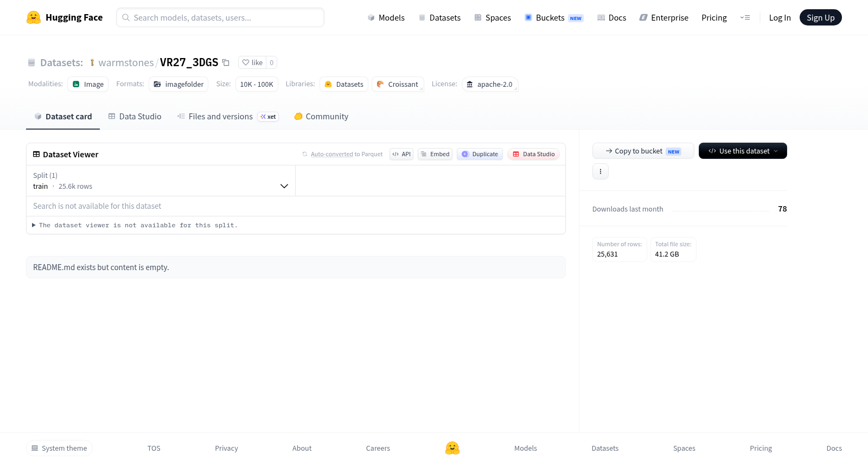Open Spaces in the top navigation
The height and width of the screenshot is (467, 868).
493,17
